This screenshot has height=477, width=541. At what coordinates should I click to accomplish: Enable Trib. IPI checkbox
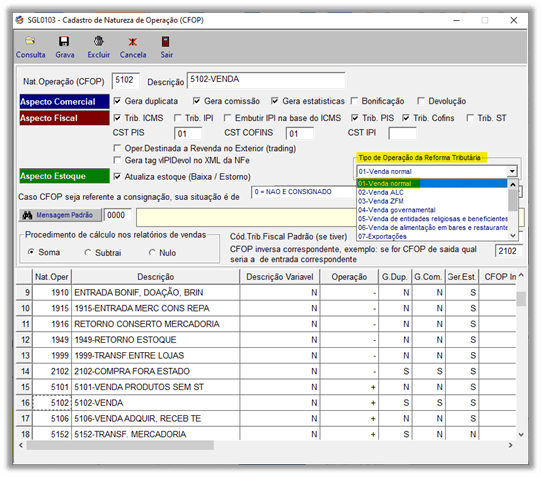[178, 118]
